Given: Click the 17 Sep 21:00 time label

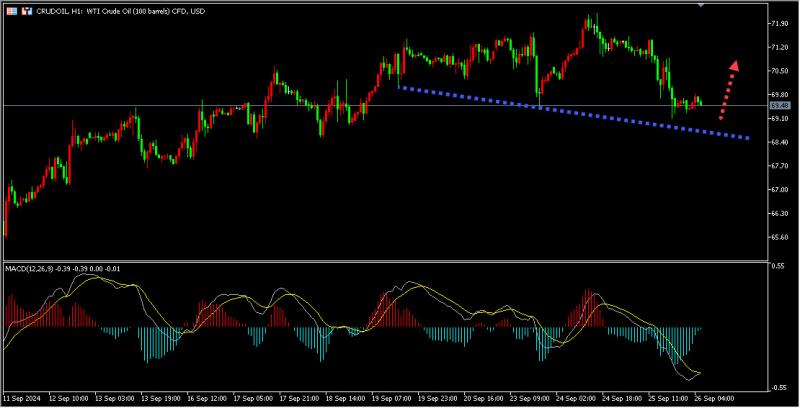Looking at the screenshot, I should point(299,398).
